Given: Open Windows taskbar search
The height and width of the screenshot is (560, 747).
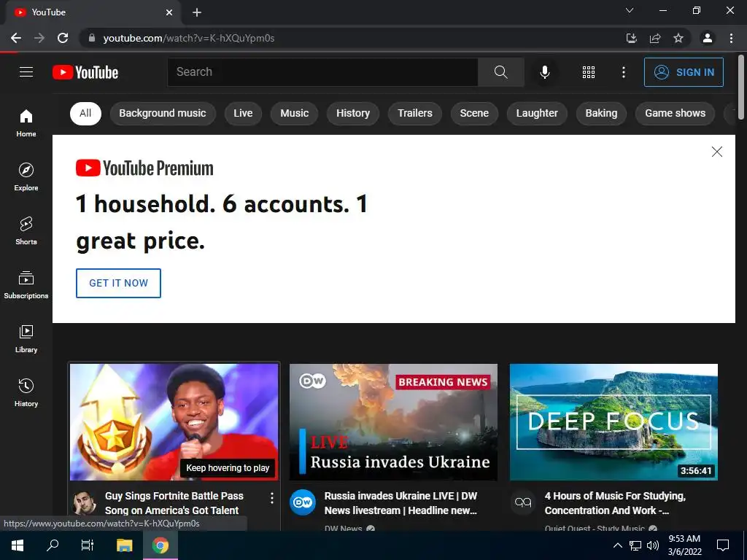Looking at the screenshot, I should click(53, 545).
